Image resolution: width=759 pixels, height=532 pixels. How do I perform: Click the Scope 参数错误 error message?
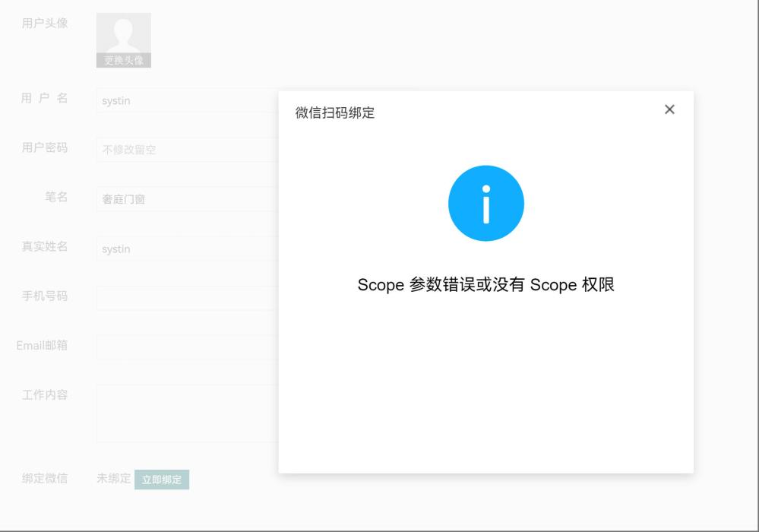coord(486,285)
